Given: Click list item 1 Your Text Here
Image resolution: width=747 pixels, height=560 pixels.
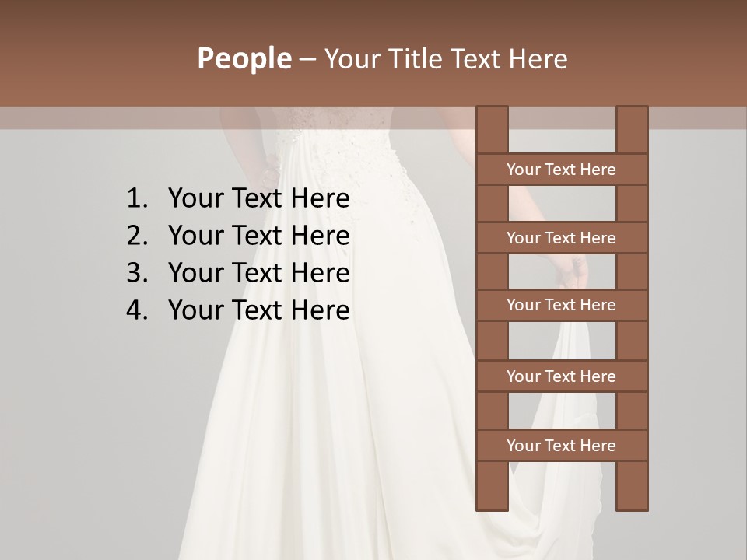Looking at the screenshot, I should [x=259, y=198].
